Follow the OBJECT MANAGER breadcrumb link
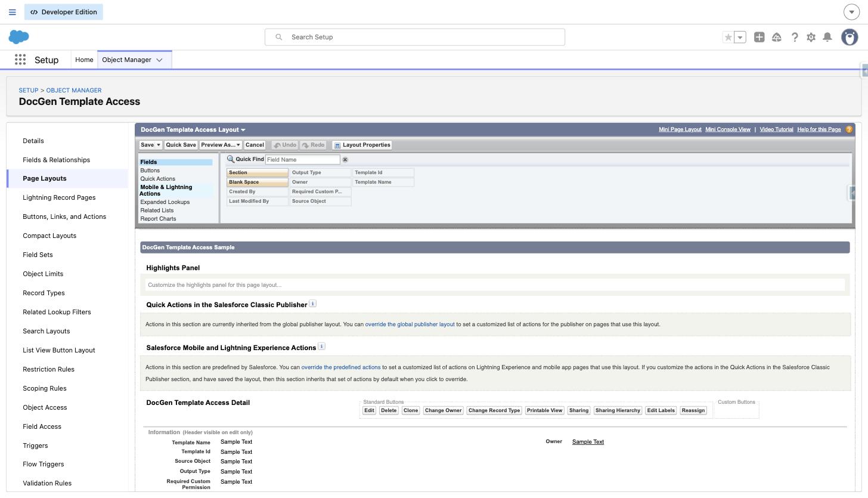This screenshot has height=498, width=868. (x=74, y=90)
